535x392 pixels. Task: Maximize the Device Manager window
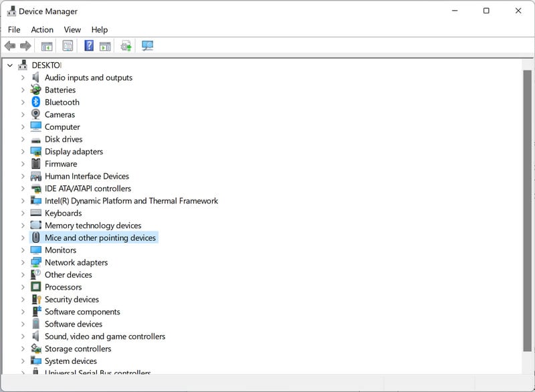click(x=486, y=11)
